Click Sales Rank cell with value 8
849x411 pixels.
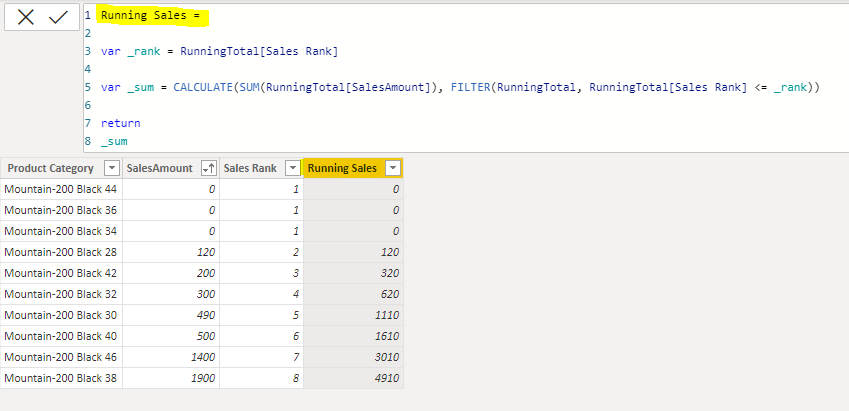262,378
